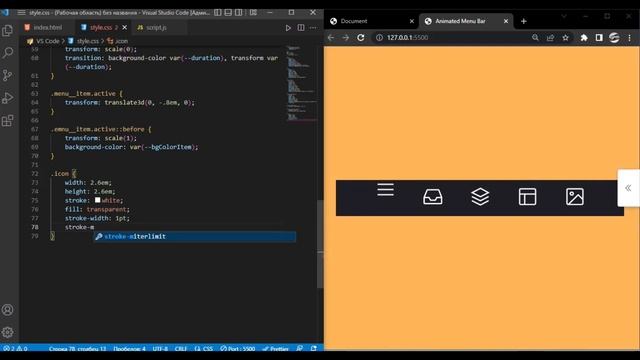640x360 pixels.
Task: Toggle the bottom panel layout icon
Action: [228, 13]
